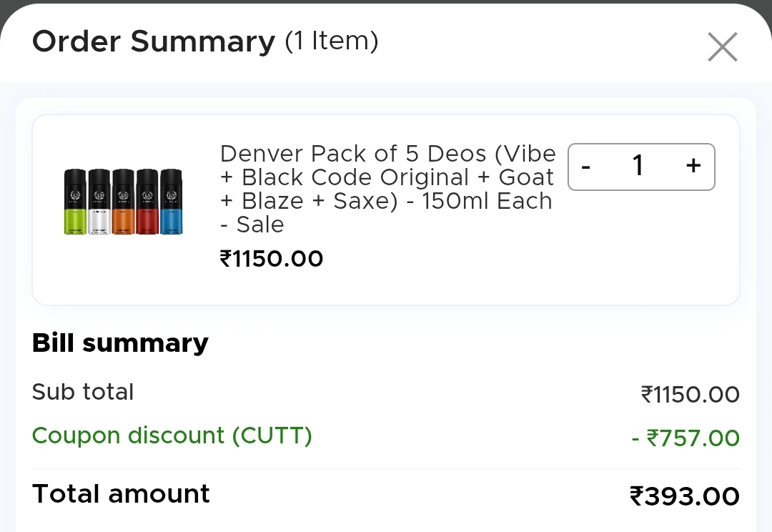Image resolution: width=772 pixels, height=532 pixels.
Task: Tap the white deo can in image
Action: (99, 202)
